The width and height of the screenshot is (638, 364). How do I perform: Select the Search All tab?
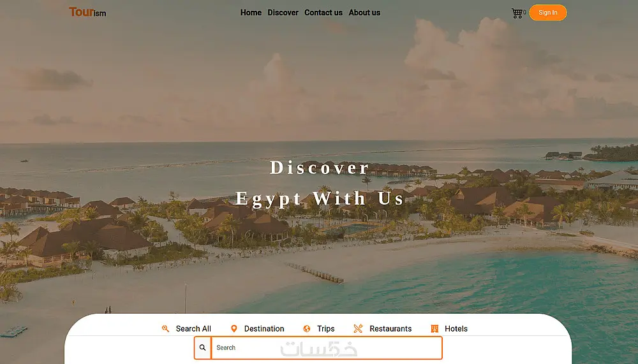tap(186, 328)
